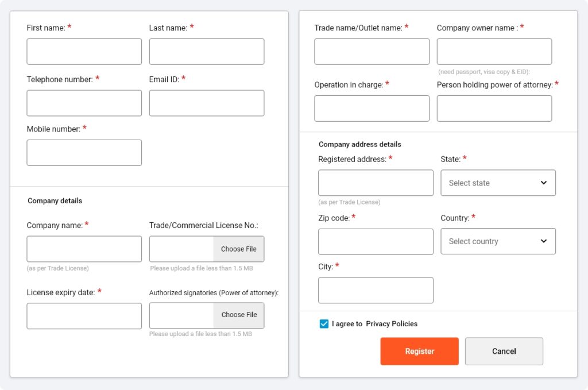Screen dimensions: 588x390
Task: Click the Company name input field
Action: [84, 249]
